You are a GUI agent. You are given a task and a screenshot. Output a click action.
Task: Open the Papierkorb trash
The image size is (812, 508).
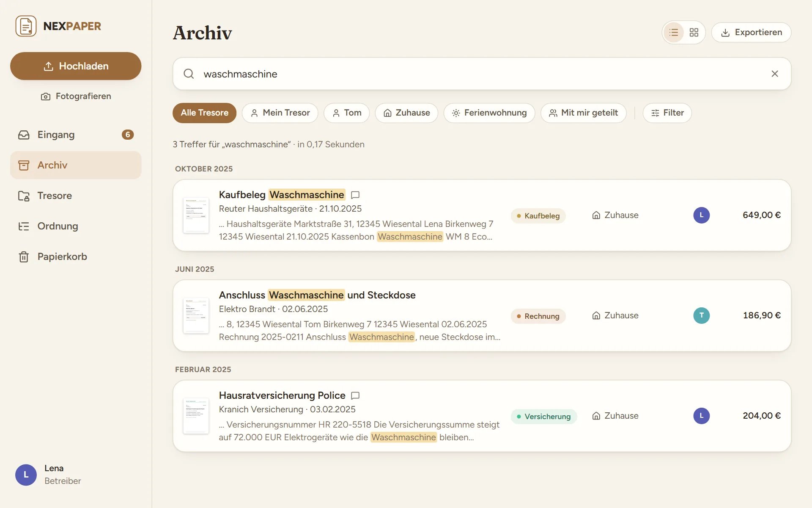tap(76, 257)
